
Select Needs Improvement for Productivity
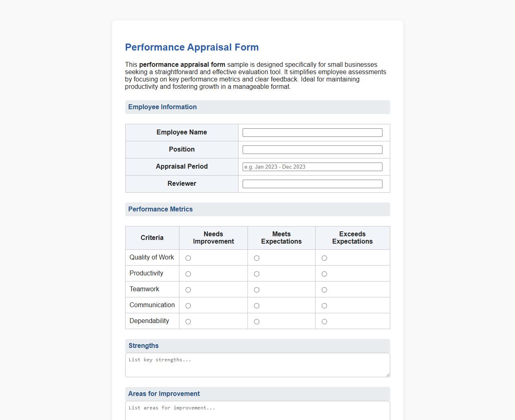tap(188, 274)
